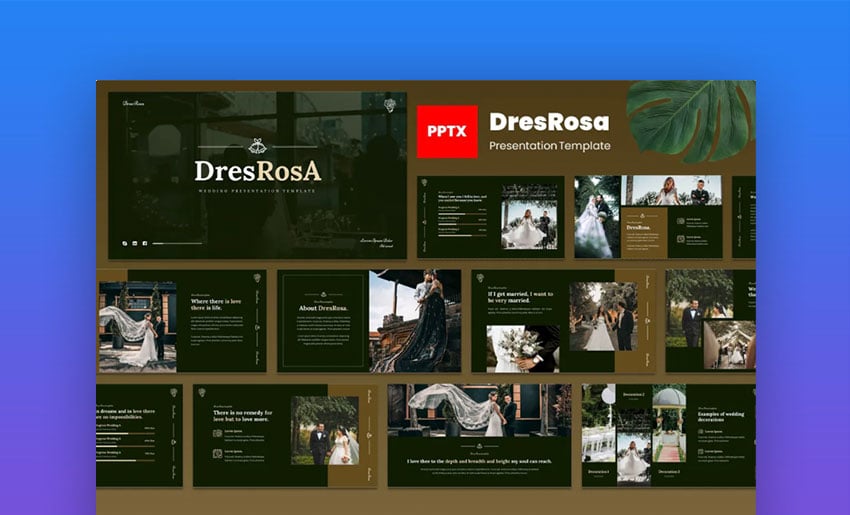Open the 'Where there is love' slide
Viewport: 850px width, 515px height.
[182, 321]
